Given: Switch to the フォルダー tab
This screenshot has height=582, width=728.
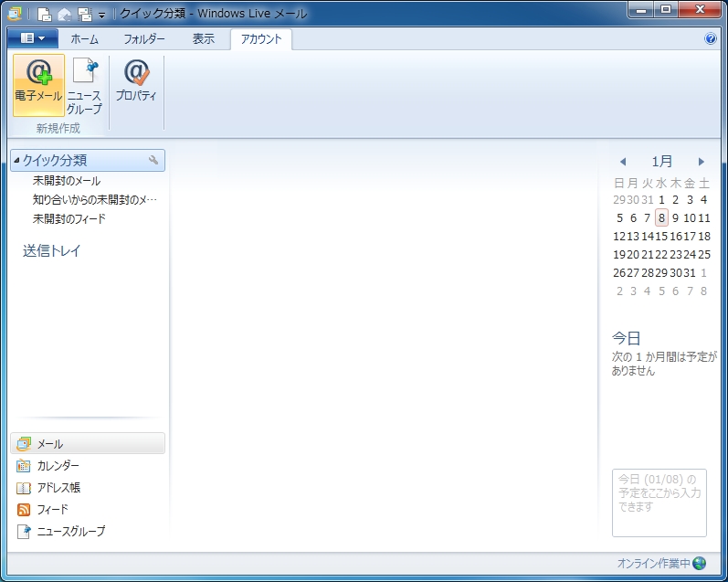Looking at the screenshot, I should [x=144, y=39].
